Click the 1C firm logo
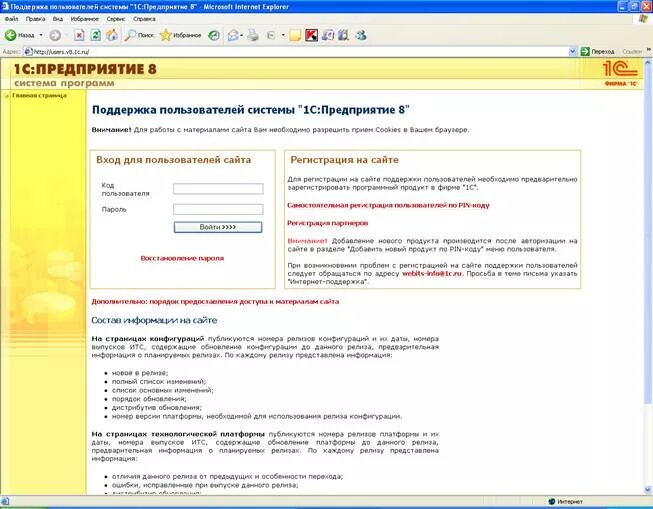The height and width of the screenshot is (509, 653). tap(620, 73)
